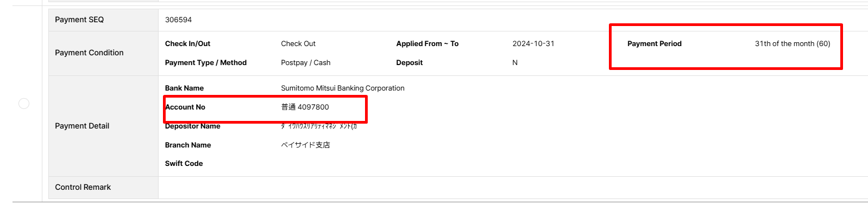Click the Payment Period label
This screenshot has width=868, height=218.
[x=654, y=43]
